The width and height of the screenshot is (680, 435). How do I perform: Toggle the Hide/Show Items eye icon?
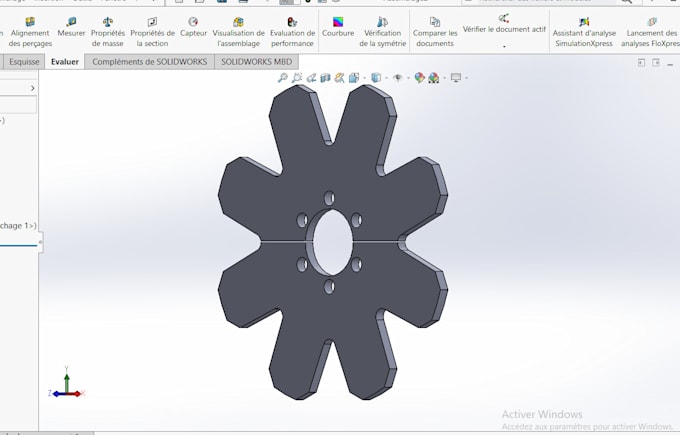click(398, 78)
